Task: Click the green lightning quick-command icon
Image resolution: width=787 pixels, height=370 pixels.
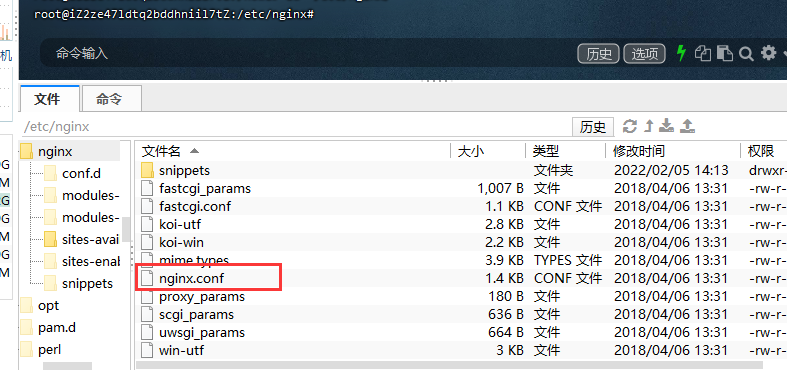Action: (681, 53)
